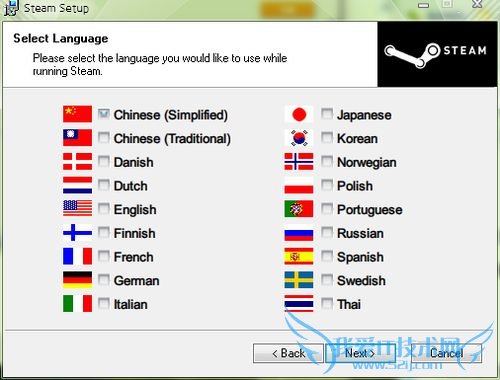Viewport: 500px width, 380px height.
Task: Click the 'Chinese (Simplified)' label text
Action: [171, 115]
